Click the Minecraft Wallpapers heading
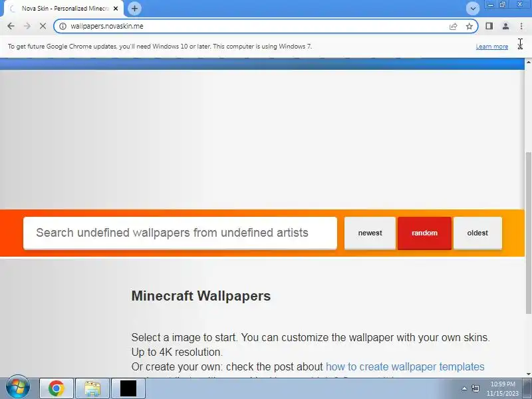 point(201,296)
